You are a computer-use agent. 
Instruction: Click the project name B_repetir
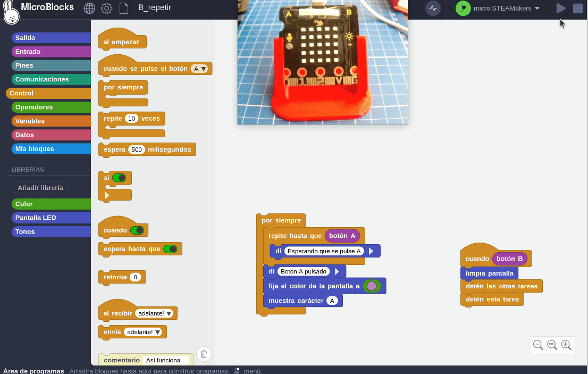(155, 8)
